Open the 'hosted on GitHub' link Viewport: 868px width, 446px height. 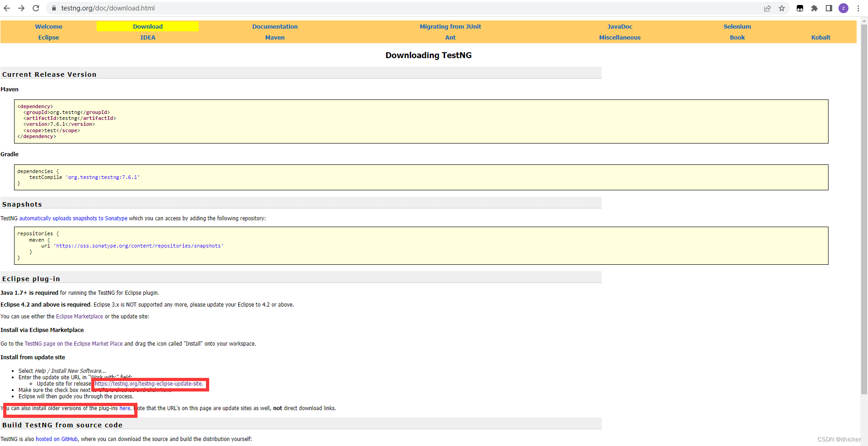coord(57,439)
